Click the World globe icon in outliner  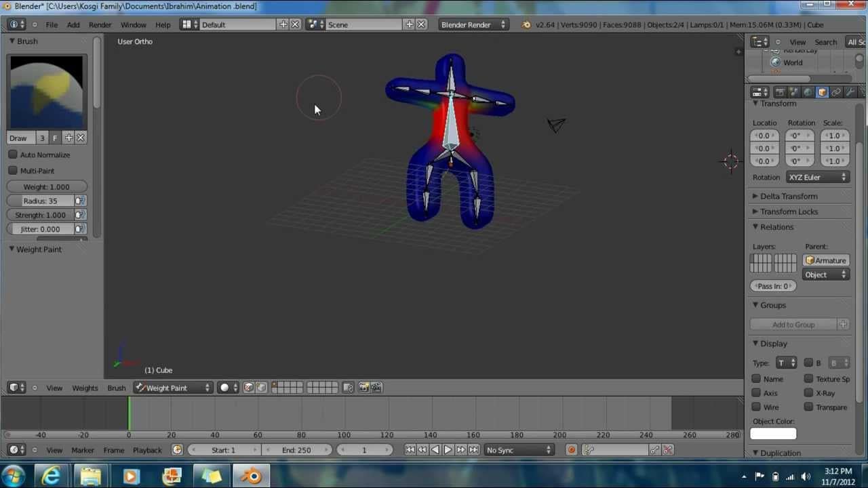[776, 62]
